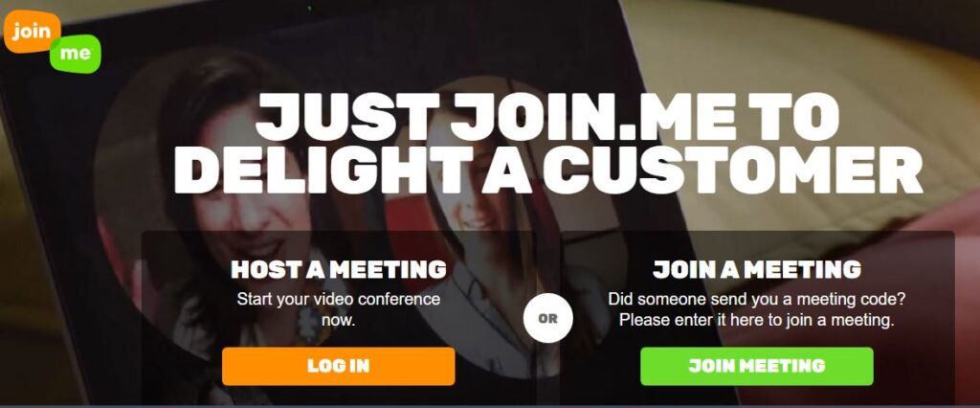Click the "DELIGHT A CUSTOMER" headline line
Viewport: 980px width, 408px height.
click(x=547, y=169)
